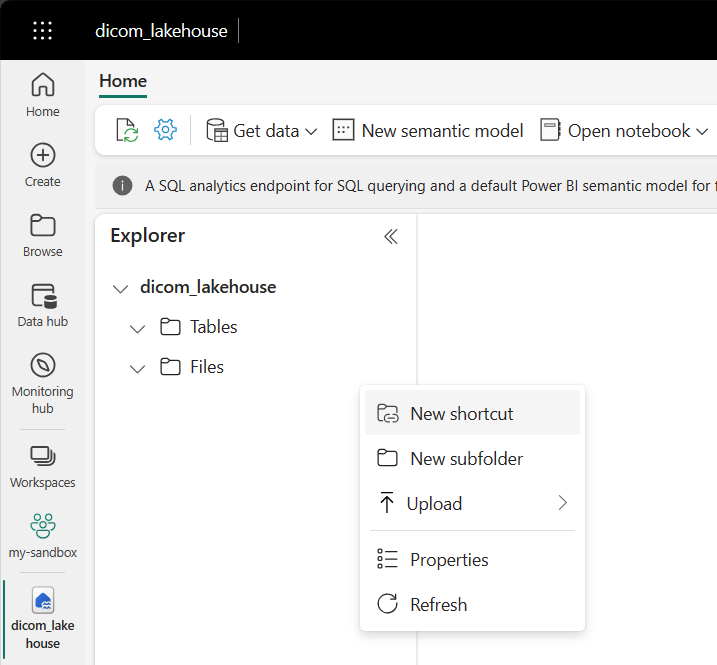The width and height of the screenshot is (717, 665).
Task: Choose New subfolder from context menu
Action: pyautogui.click(x=466, y=459)
